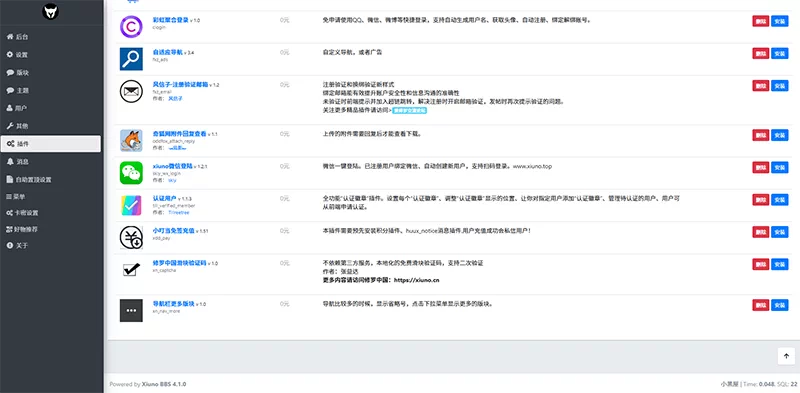The width and height of the screenshot is (800, 393).
Task: Delete the 自适应导航 plugin
Action: click(760, 53)
